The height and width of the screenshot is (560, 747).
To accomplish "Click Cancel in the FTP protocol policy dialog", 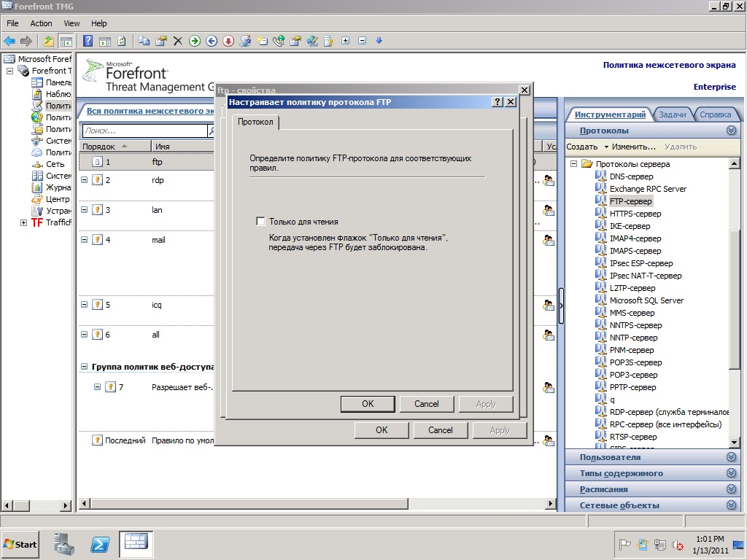I will 426,404.
